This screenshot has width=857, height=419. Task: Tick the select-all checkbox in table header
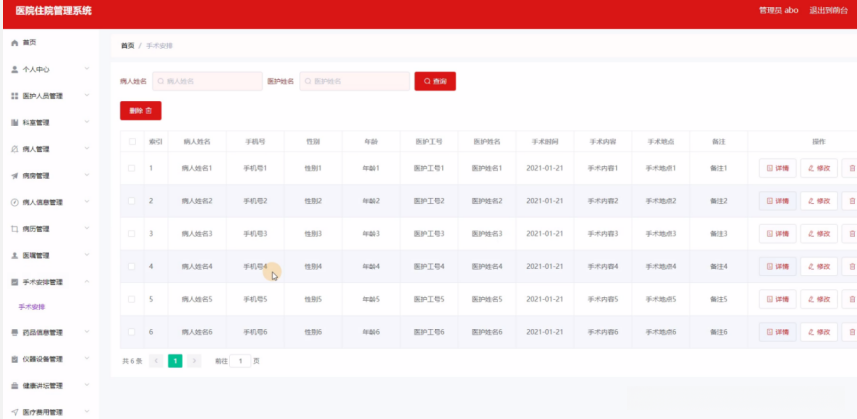tap(132, 141)
